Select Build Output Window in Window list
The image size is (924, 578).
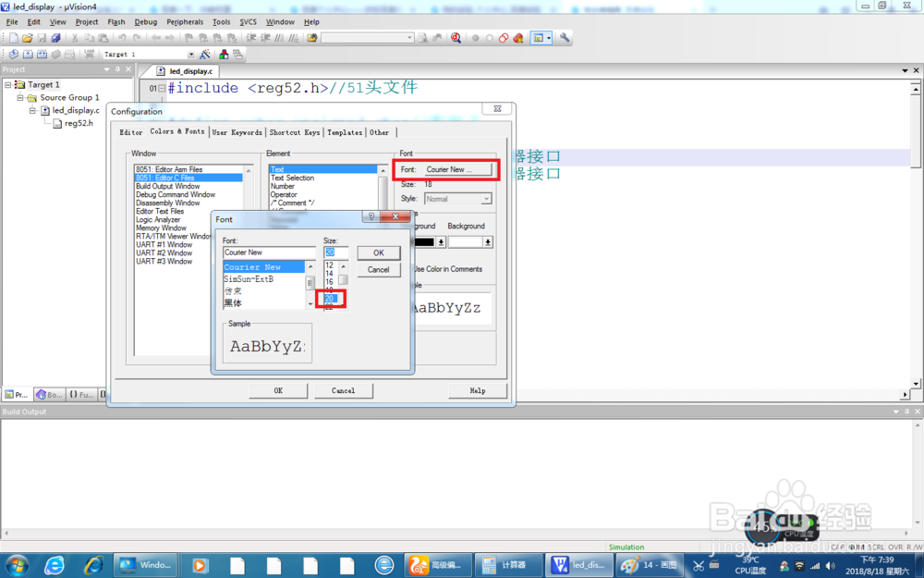pos(168,186)
